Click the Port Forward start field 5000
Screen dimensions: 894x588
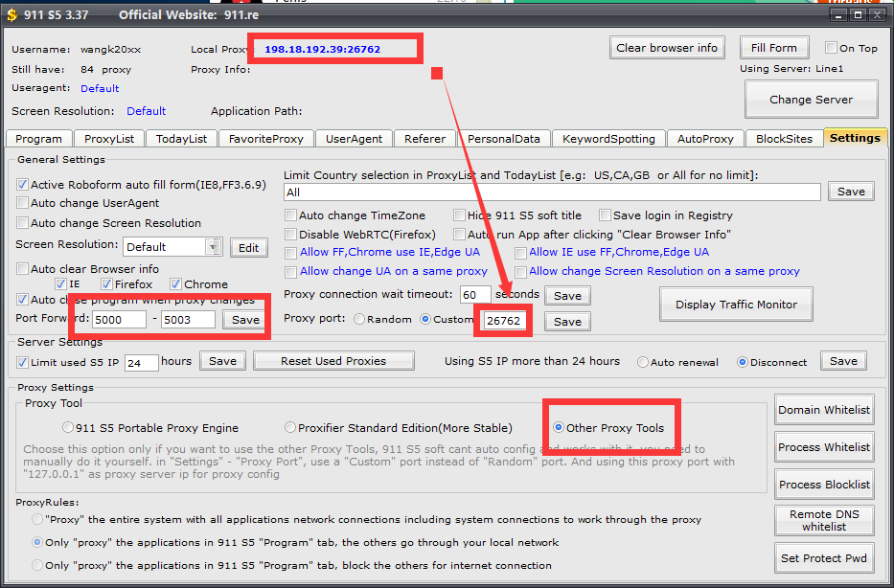coord(119,320)
